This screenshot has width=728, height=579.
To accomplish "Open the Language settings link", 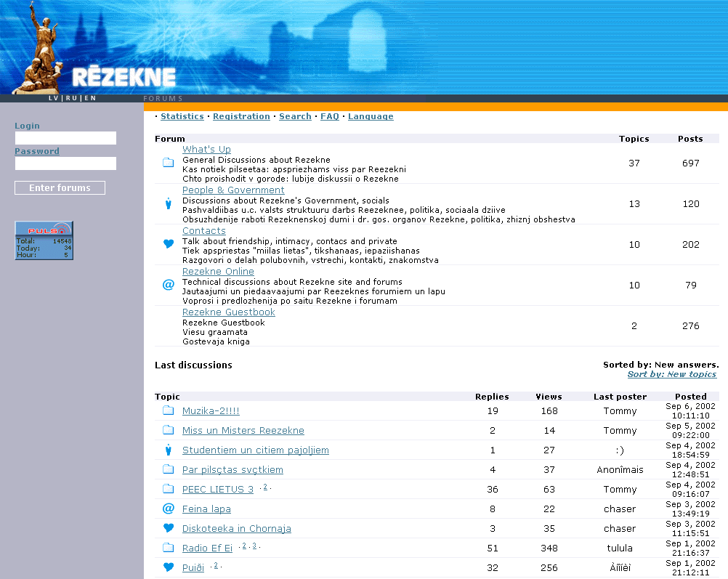I will 371,116.
